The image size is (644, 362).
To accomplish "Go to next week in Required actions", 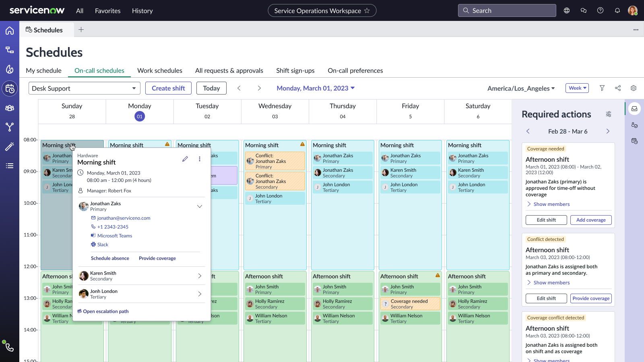I will tap(608, 131).
